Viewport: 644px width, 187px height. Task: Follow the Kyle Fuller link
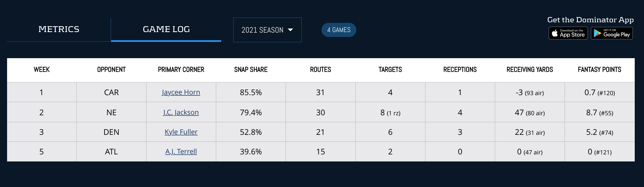tap(181, 132)
